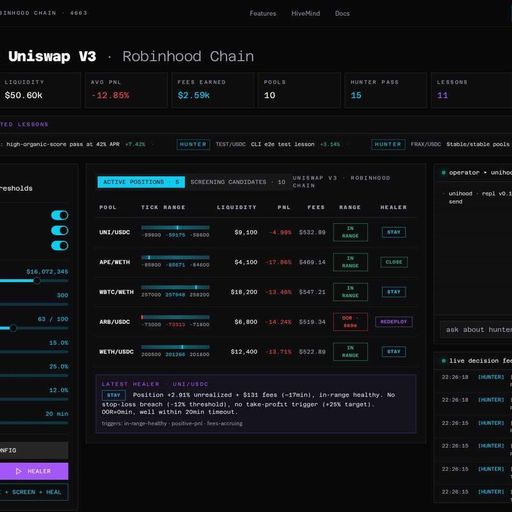
Task: Click the LESSONS 11 stat card
Action: [x=472, y=90]
